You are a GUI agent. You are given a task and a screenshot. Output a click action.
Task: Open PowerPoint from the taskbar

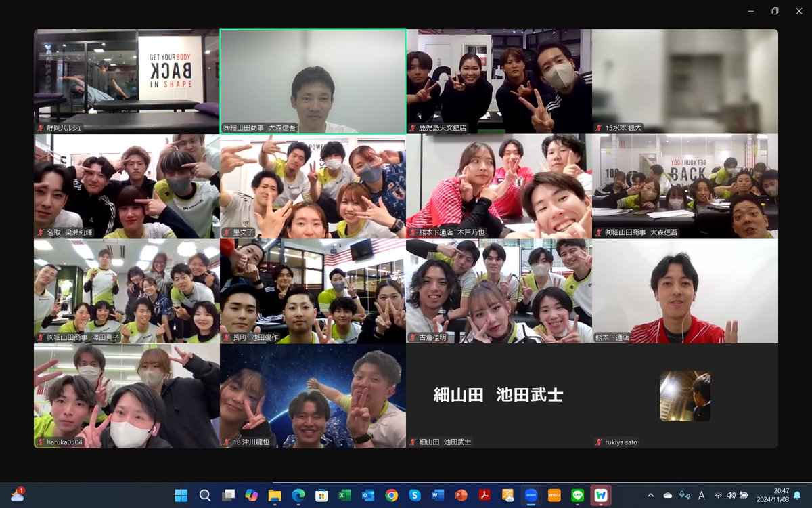tap(461, 495)
